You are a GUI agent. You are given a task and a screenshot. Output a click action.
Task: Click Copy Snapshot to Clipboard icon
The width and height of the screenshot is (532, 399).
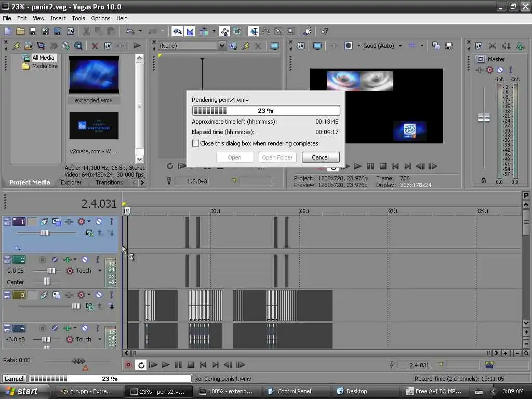(x=436, y=46)
